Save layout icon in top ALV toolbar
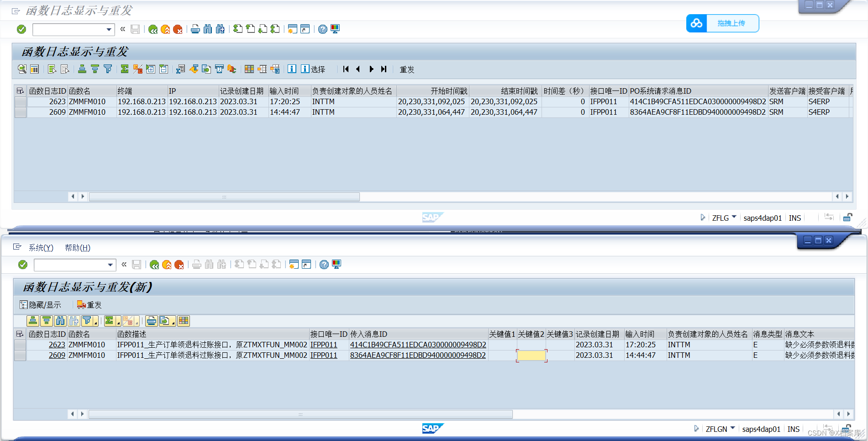The height and width of the screenshot is (441, 868). (275, 69)
